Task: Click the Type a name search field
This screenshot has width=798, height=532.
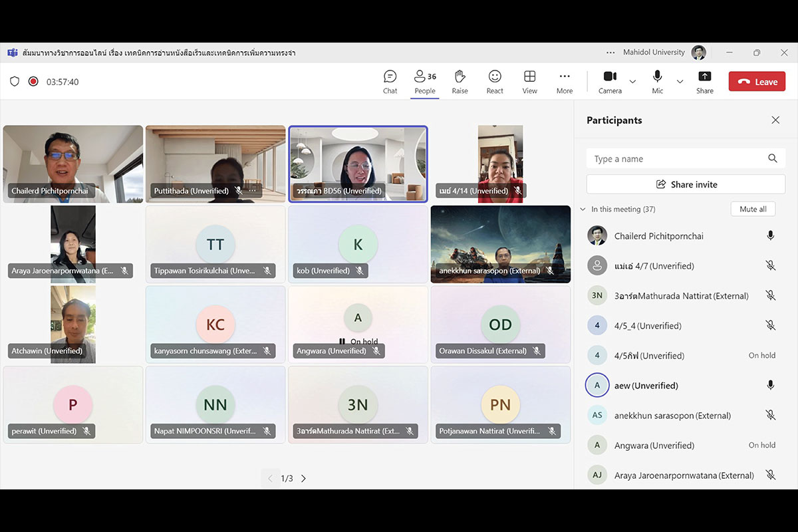Action: point(678,159)
